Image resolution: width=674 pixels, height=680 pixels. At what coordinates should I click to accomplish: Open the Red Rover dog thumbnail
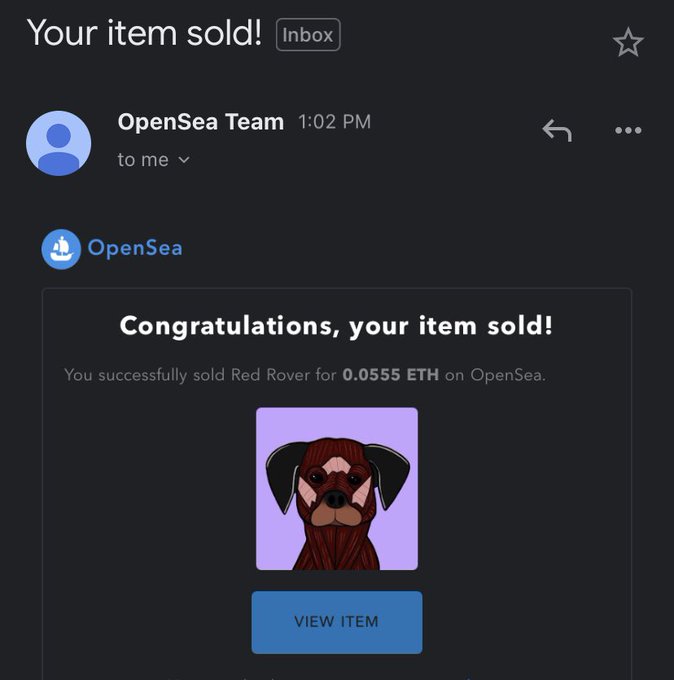click(337, 489)
